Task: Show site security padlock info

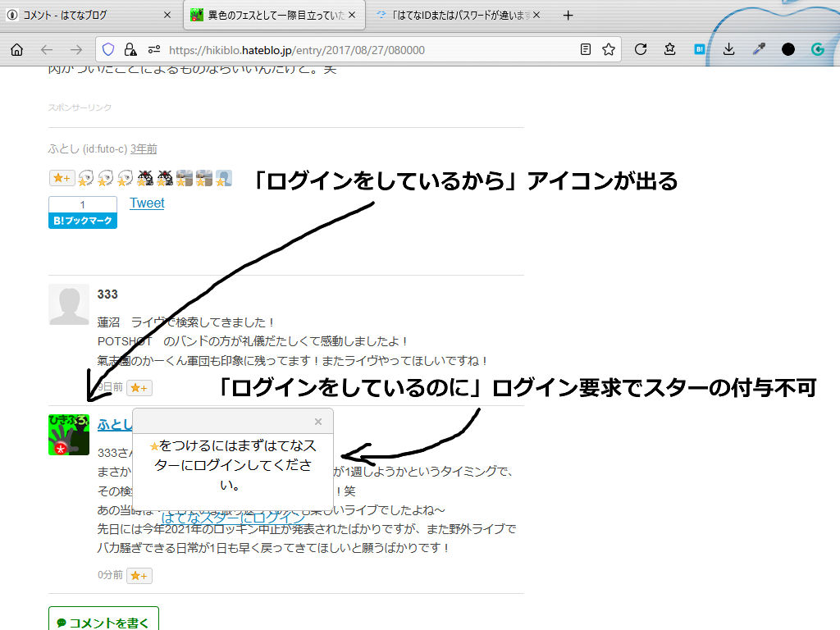Action: [130, 50]
